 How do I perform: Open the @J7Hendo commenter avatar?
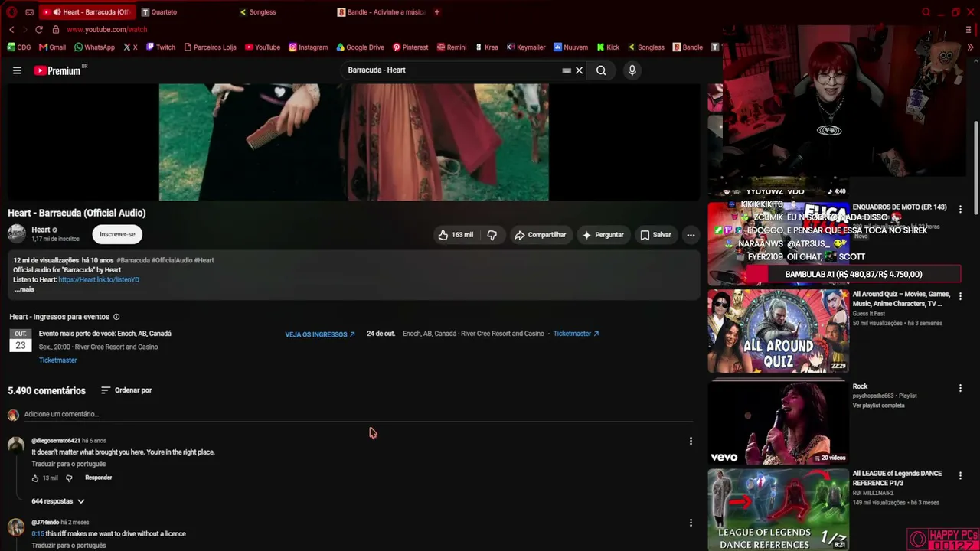tap(16, 527)
